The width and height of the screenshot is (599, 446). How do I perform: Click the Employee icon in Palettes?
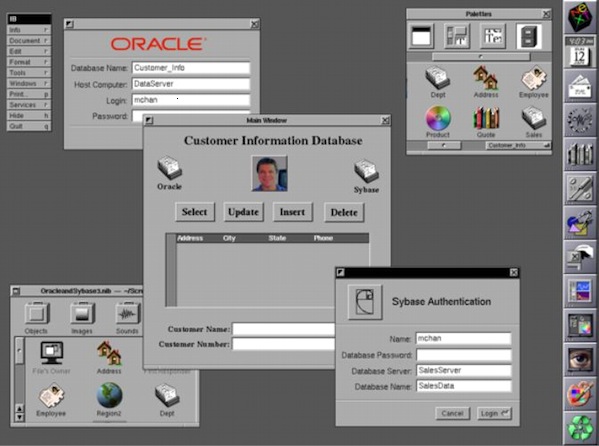534,78
